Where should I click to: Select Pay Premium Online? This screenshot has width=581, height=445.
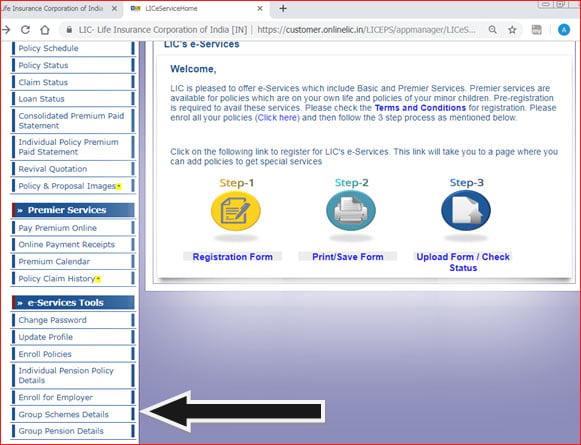pos(73,228)
